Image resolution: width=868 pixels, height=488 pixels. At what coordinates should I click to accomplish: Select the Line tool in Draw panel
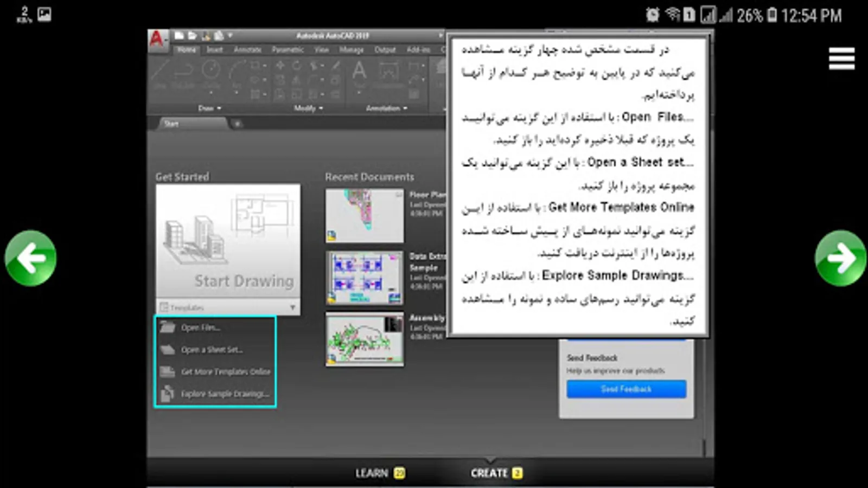click(x=160, y=73)
